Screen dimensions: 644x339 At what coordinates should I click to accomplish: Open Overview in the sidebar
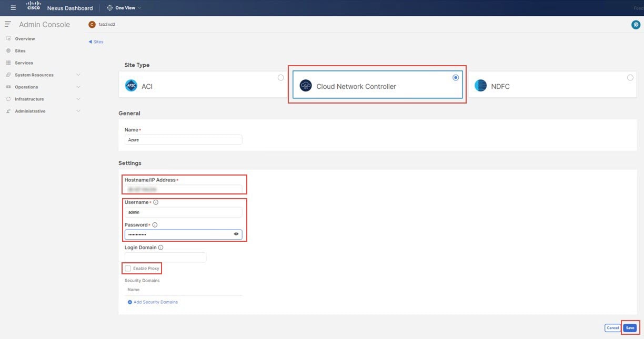[25, 39]
